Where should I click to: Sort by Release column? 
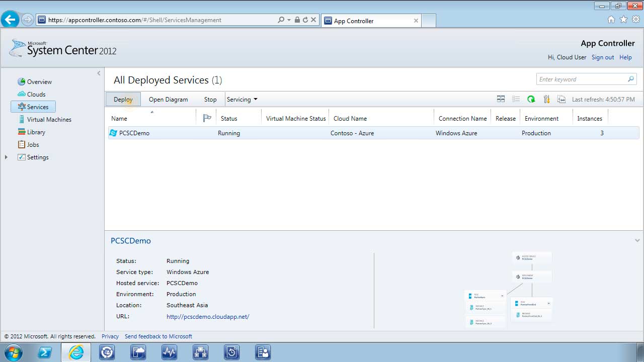click(505, 118)
